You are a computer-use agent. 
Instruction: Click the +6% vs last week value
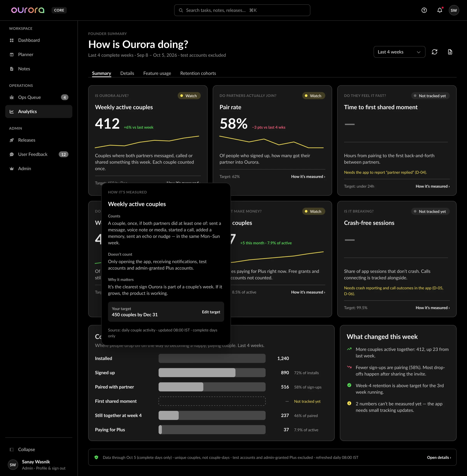coord(139,127)
